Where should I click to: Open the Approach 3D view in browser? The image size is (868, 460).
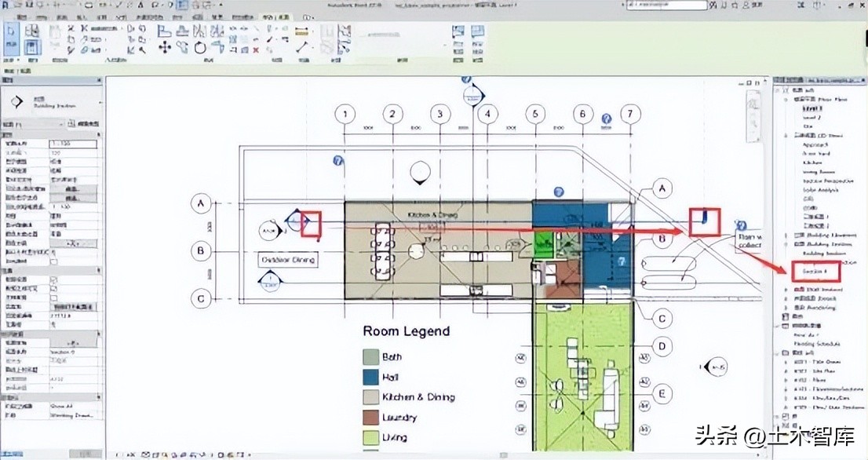[x=815, y=144]
